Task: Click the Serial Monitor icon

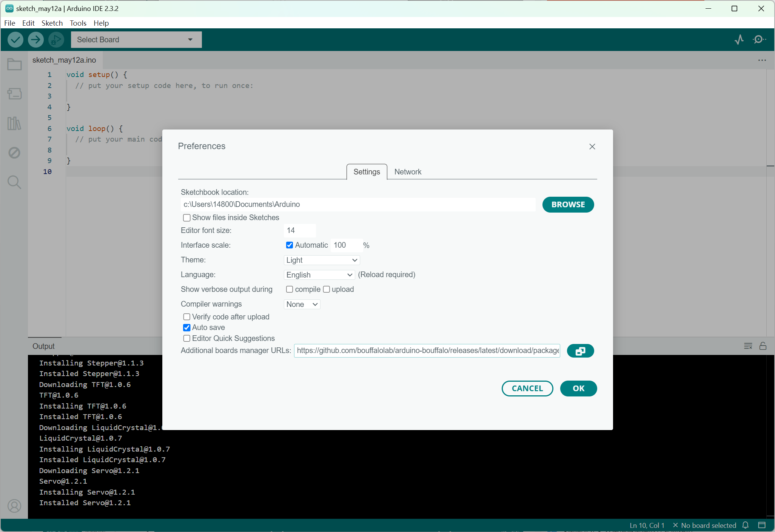Action: tap(760, 40)
